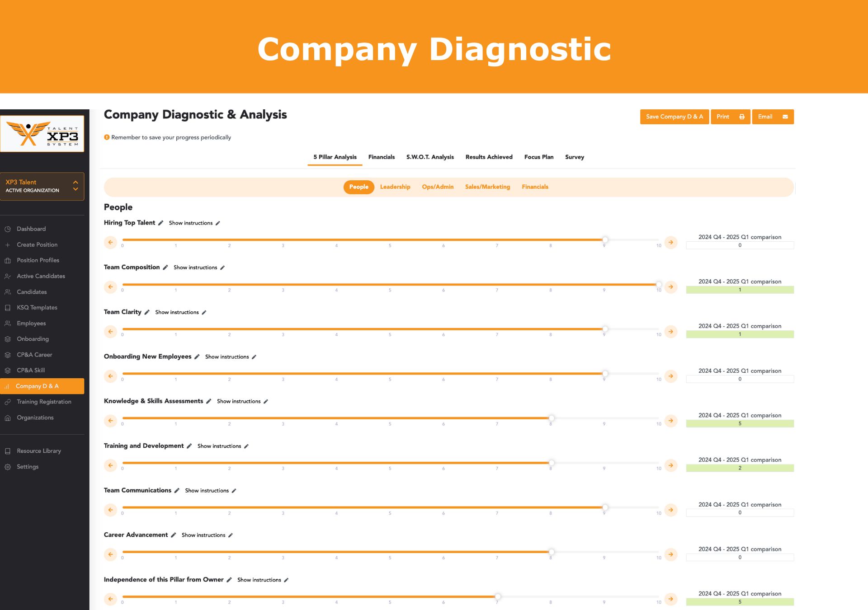Viewport: 868px width, 610px height.
Task: Open Settings in the sidebar
Action: (x=28, y=467)
